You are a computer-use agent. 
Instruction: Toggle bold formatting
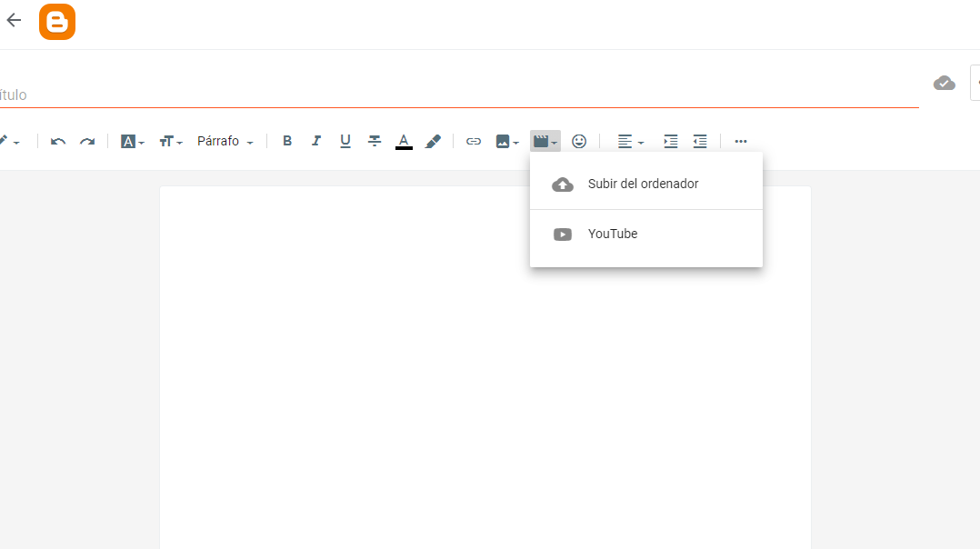click(287, 141)
